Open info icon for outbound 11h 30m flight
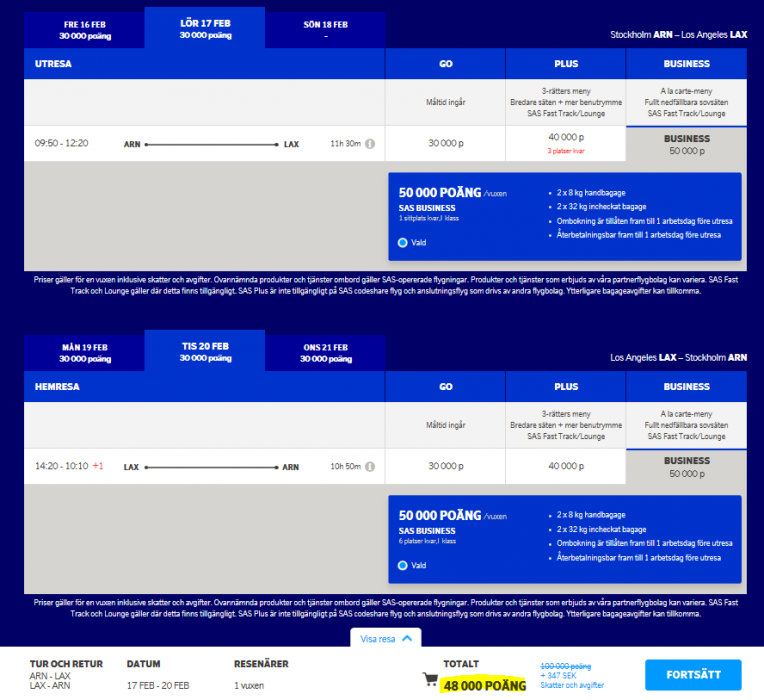Image resolution: width=764 pixels, height=700 pixels. [370, 144]
